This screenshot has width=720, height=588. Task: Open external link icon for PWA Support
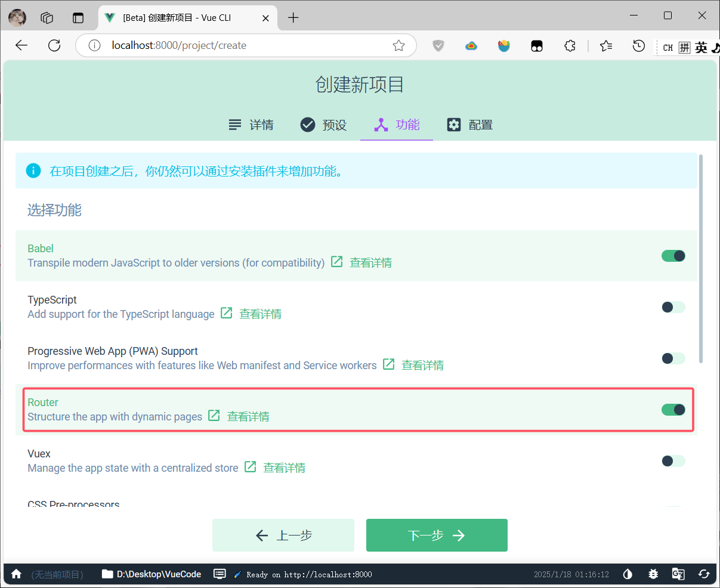pyautogui.click(x=389, y=364)
